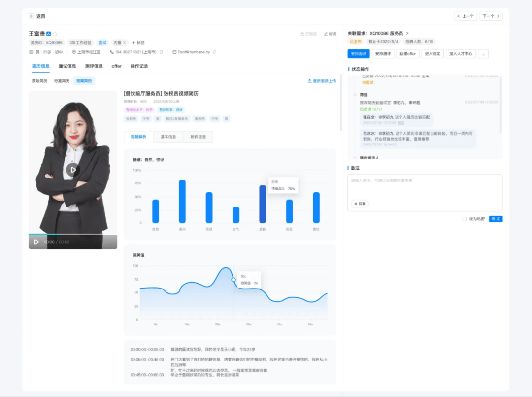Click the video progress bar
The image size is (532, 397).
[x=72, y=234]
